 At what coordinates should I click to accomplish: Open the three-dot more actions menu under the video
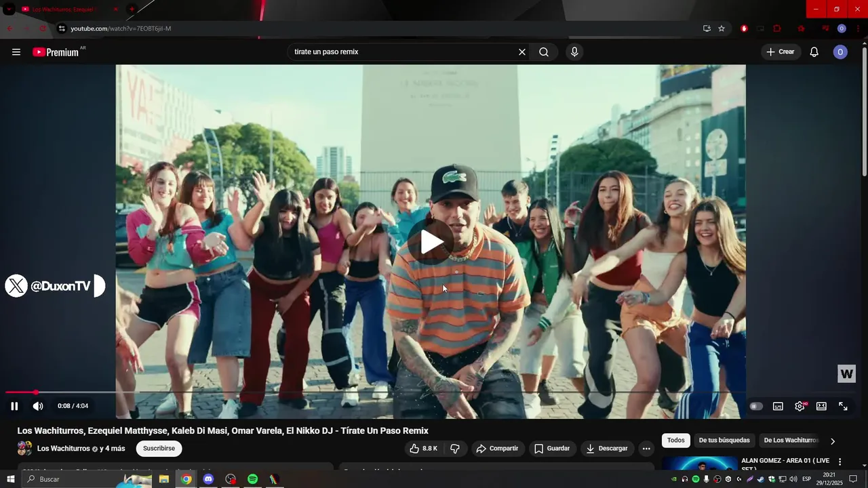click(x=646, y=449)
